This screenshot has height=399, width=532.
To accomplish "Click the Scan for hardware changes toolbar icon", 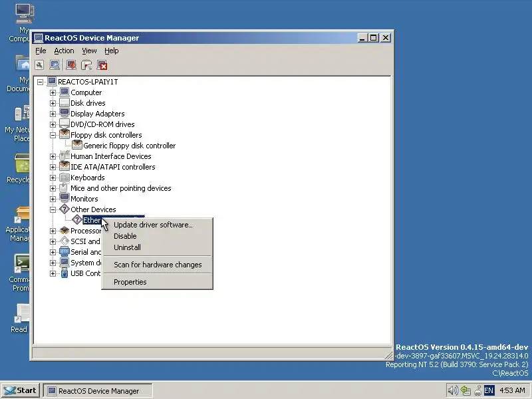I will 55,65.
